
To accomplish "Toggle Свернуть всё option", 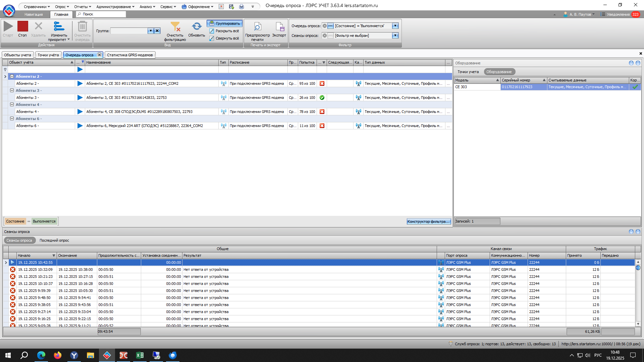I will click(x=224, y=38).
